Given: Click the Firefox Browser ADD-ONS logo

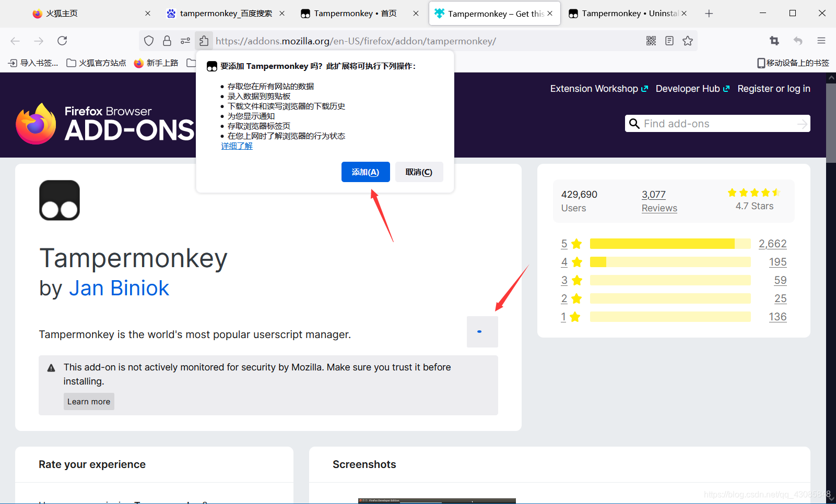Looking at the screenshot, I should 105,124.
